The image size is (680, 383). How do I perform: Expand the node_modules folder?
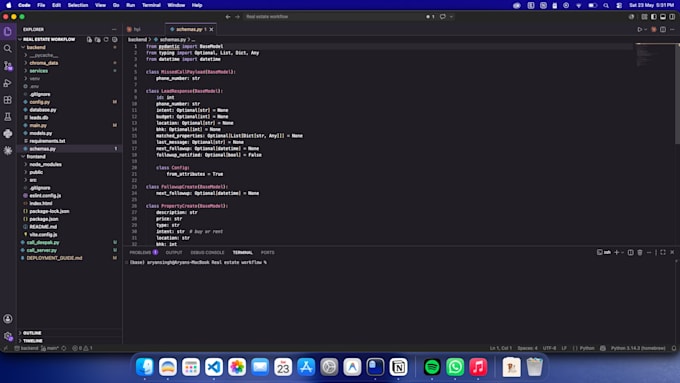(x=69, y=164)
